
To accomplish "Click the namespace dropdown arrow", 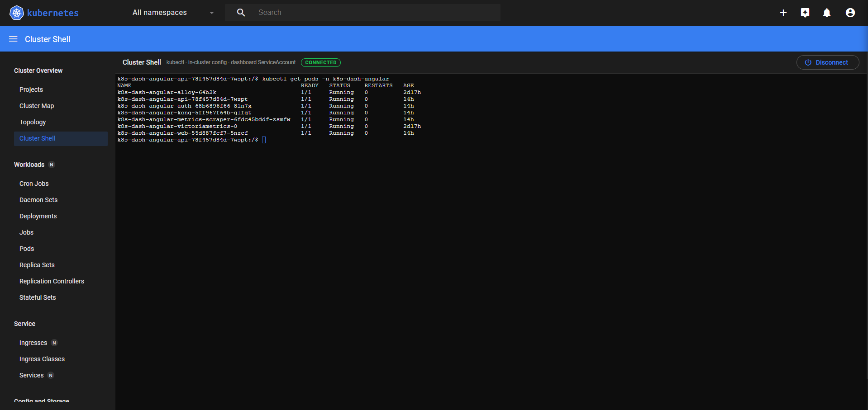I will [212, 13].
